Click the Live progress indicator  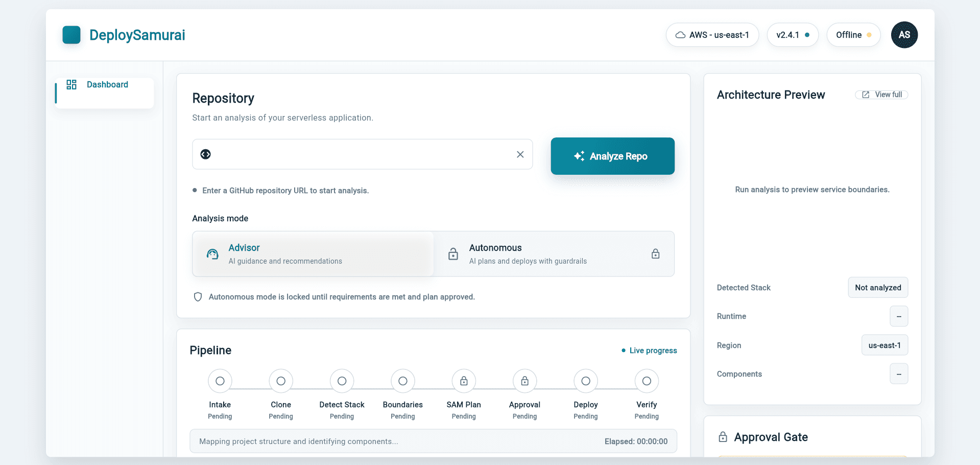[x=649, y=351]
